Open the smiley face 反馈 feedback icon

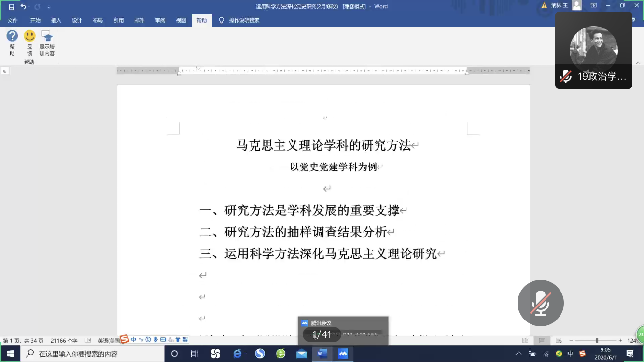(29, 36)
